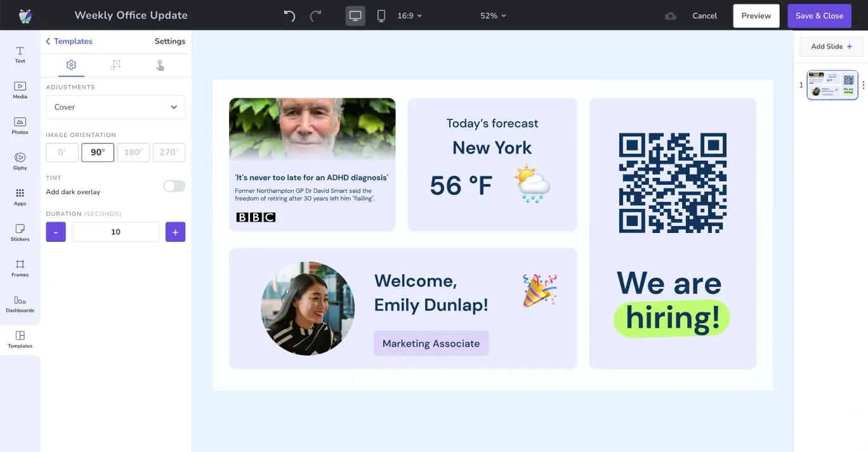
Task: Open the Giphy panel in sidebar
Action: (20, 161)
